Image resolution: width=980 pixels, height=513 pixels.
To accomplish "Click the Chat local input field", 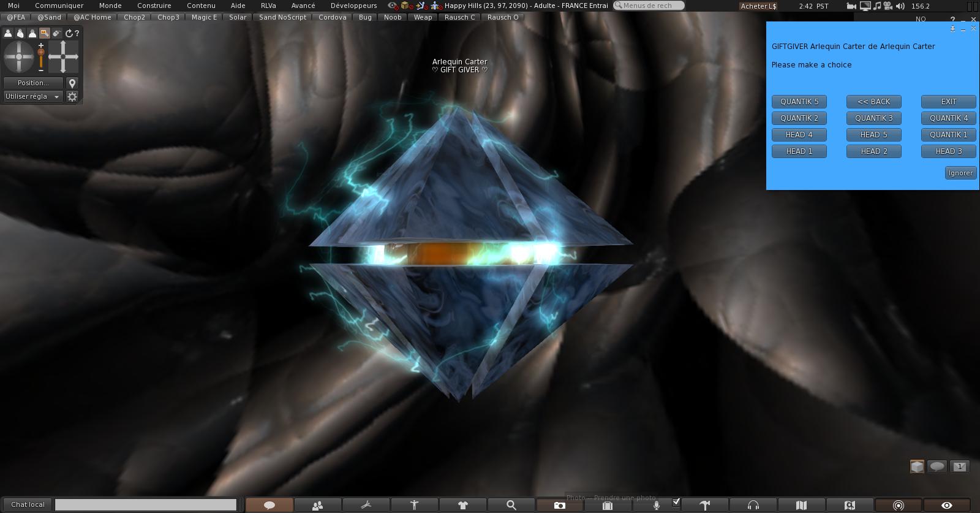I will tap(146, 504).
